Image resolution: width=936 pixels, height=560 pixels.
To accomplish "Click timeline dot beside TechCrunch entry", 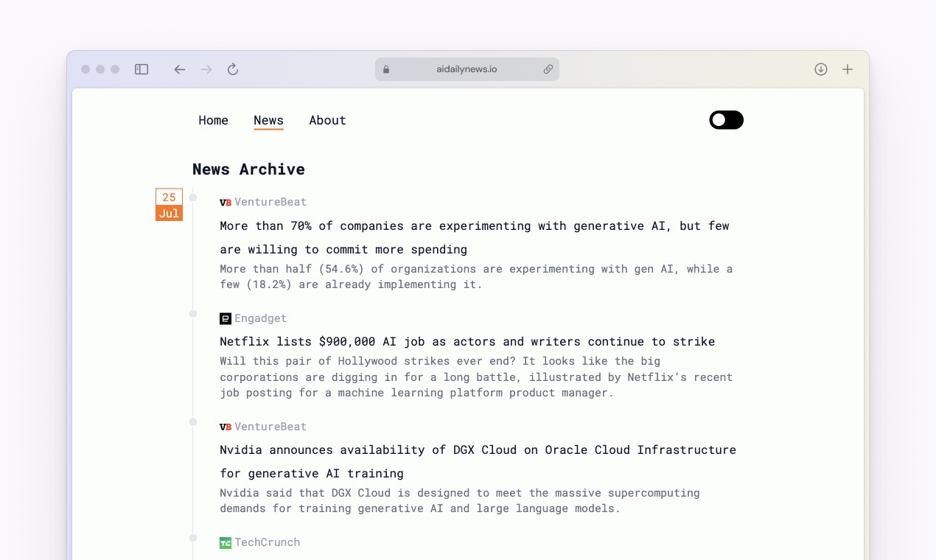I will pos(193,538).
